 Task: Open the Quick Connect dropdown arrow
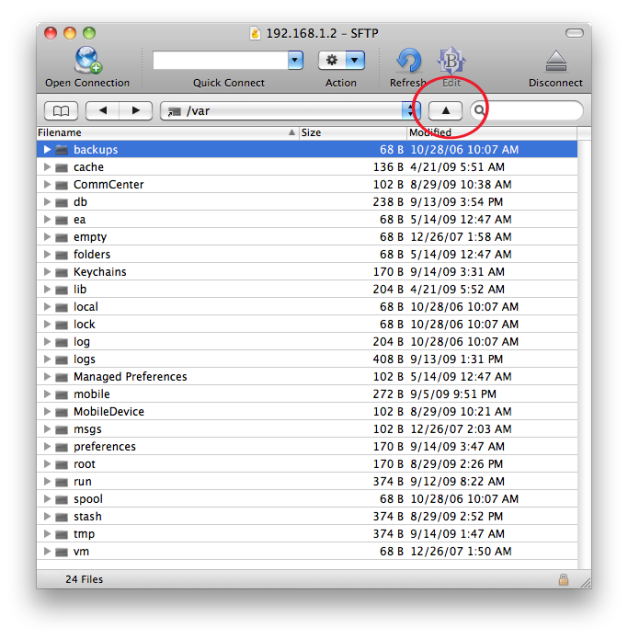295,61
